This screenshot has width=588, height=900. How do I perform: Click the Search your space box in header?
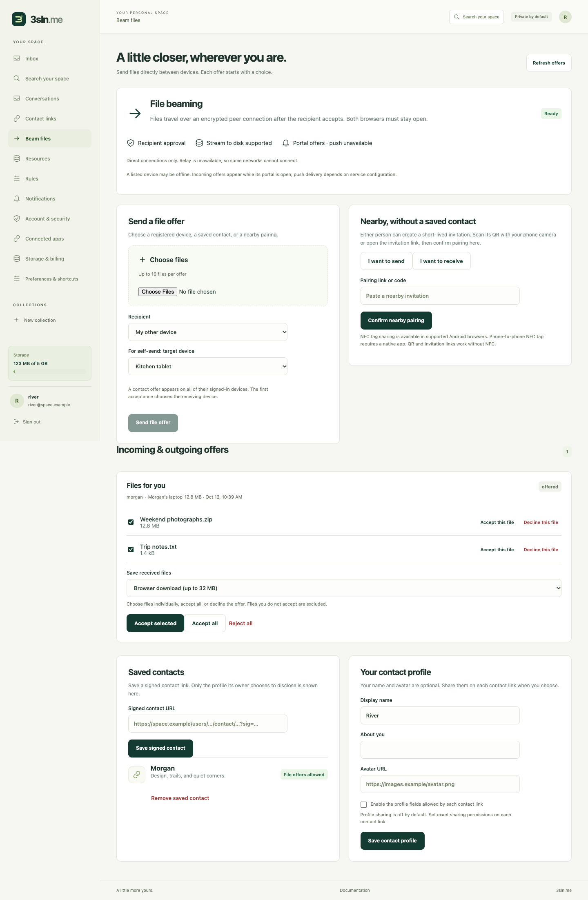tap(477, 17)
